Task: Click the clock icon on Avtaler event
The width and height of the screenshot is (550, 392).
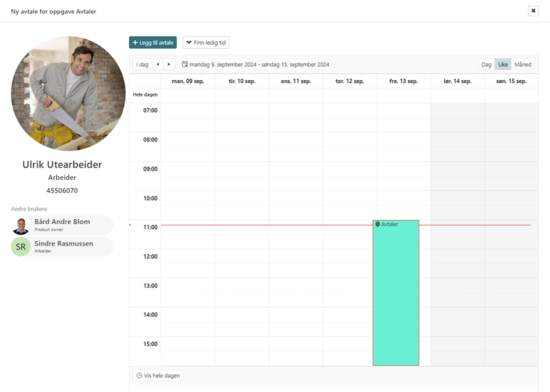Action: click(378, 224)
